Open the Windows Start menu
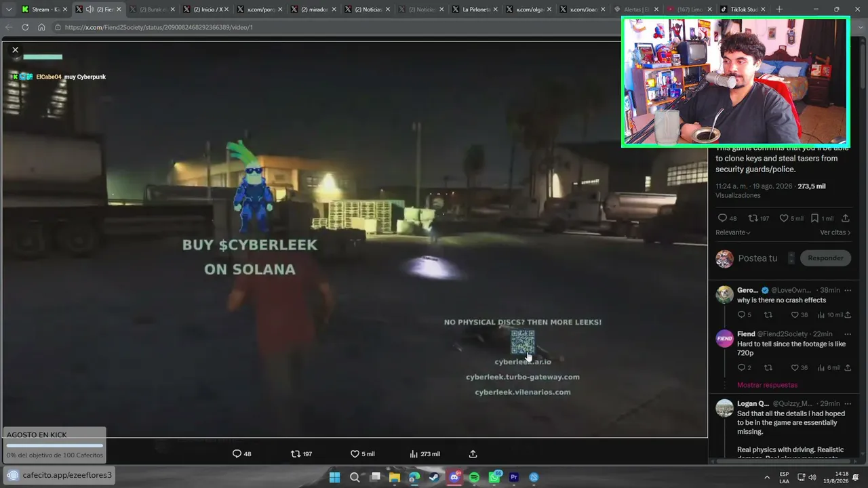Viewport: 868px width, 488px height. [334, 477]
